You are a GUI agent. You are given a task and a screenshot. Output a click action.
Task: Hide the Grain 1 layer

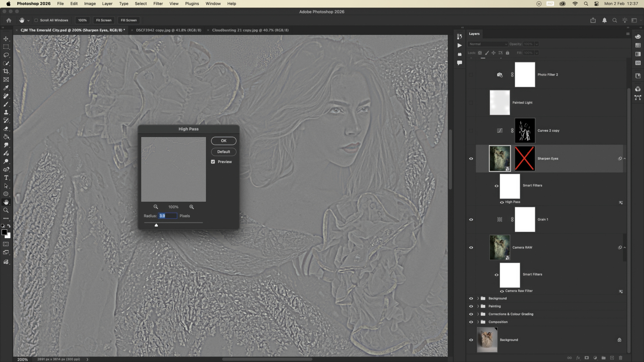click(471, 220)
